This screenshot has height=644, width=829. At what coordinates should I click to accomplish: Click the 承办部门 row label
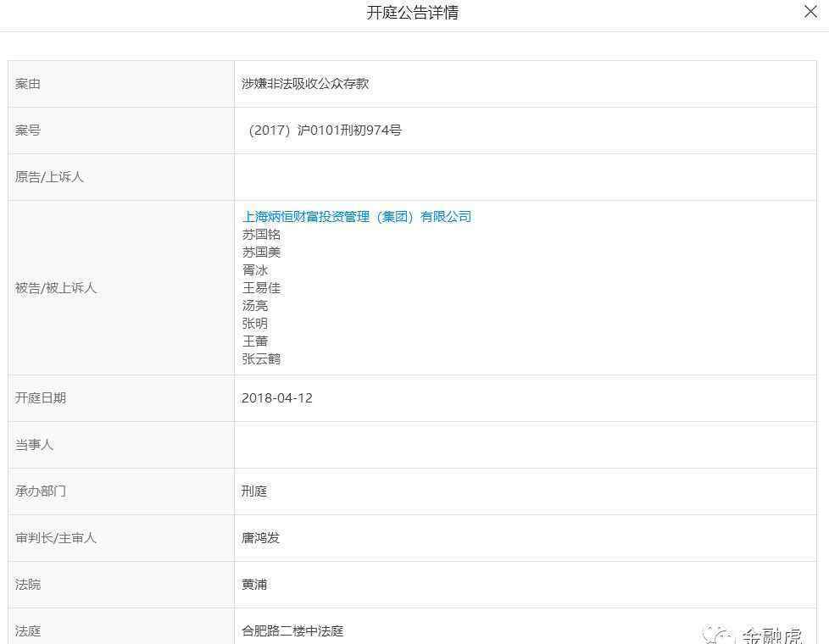pos(41,491)
